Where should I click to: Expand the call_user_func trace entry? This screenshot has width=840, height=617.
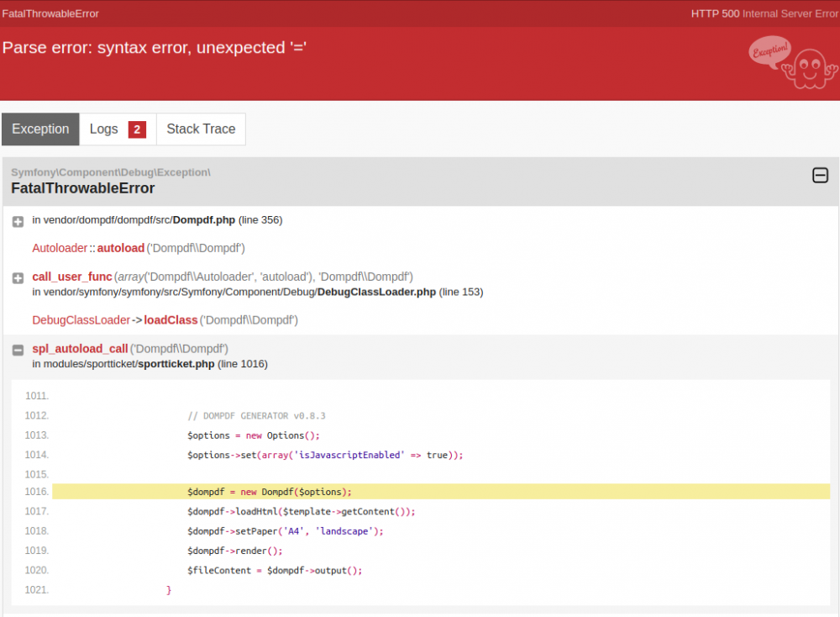[18, 277]
